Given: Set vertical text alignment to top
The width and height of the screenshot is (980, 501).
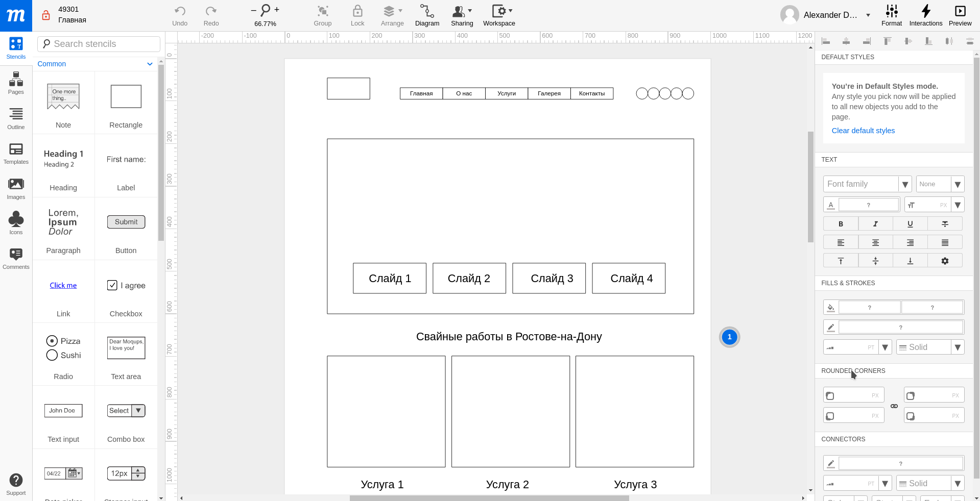Looking at the screenshot, I should tap(841, 261).
